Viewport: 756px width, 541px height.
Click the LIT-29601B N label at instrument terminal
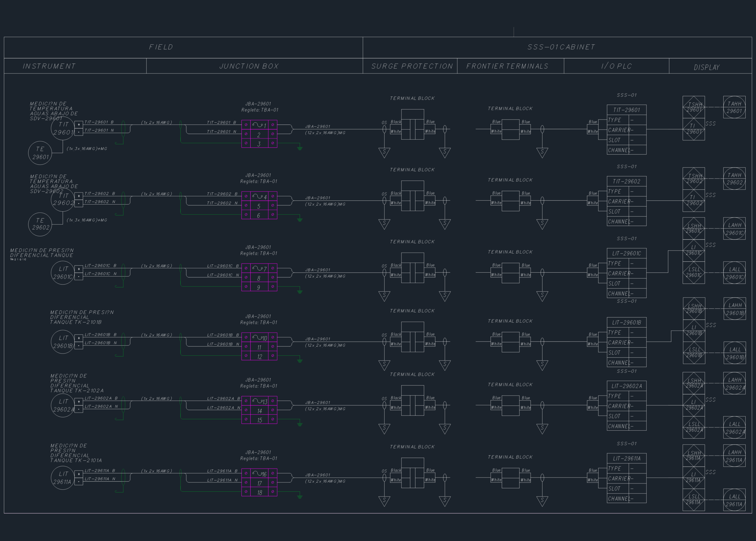pos(101,343)
